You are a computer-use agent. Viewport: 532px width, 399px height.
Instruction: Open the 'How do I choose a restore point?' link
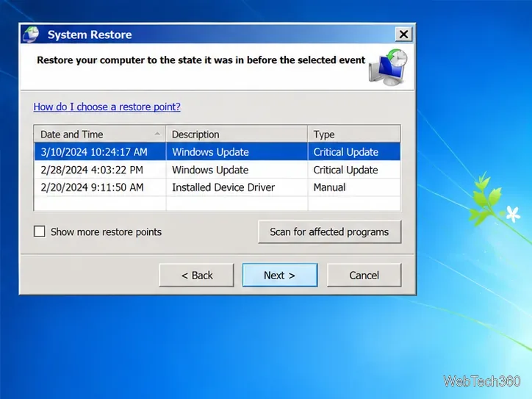[107, 107]
